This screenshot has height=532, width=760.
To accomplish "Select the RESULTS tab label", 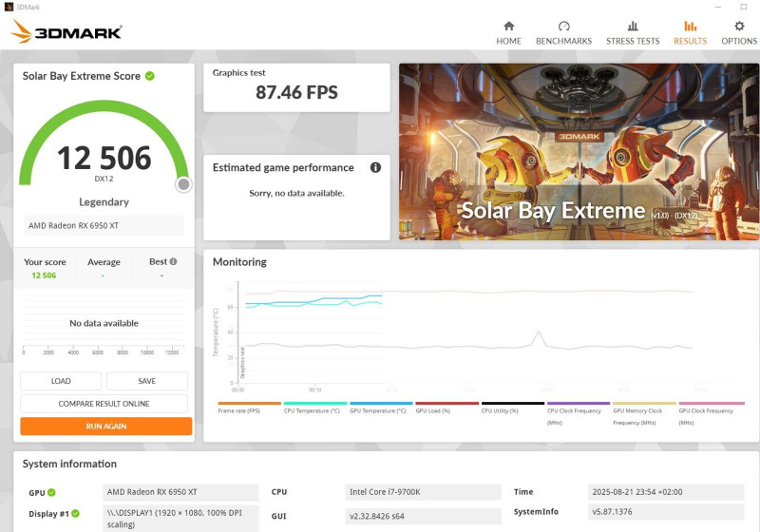I will pos(691,41).
